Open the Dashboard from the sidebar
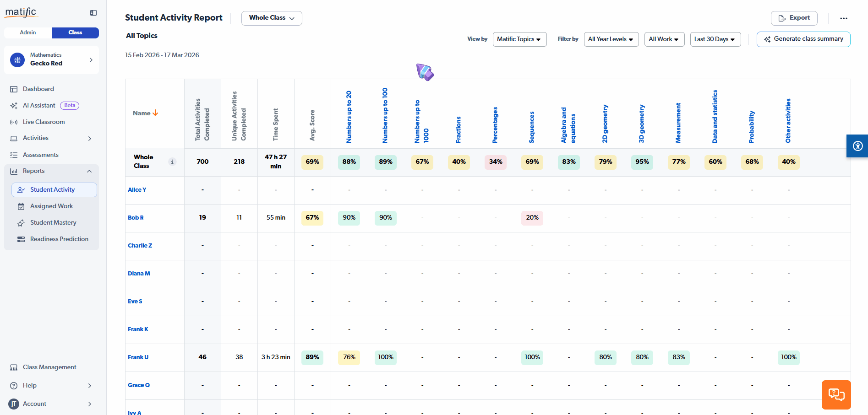Viewport: 868px width, 415px height. click(x=38, y=89)
